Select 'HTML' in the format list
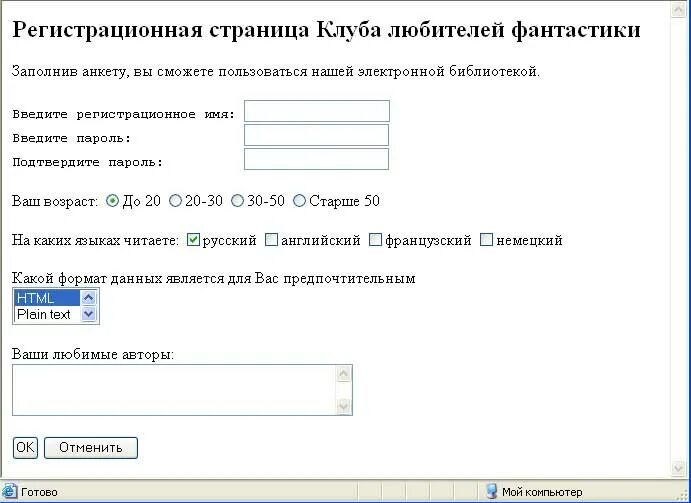Screen dimensions: 691x503 pos(47,298)
